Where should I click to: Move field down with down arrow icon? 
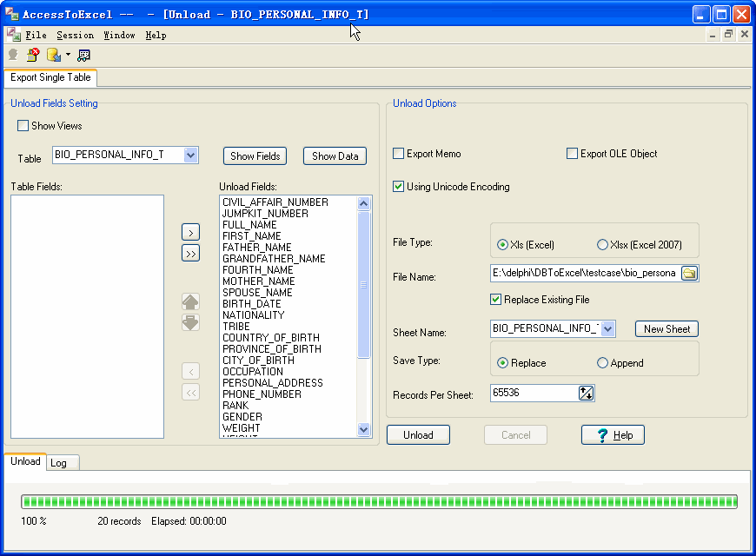[x=190, y=322]
